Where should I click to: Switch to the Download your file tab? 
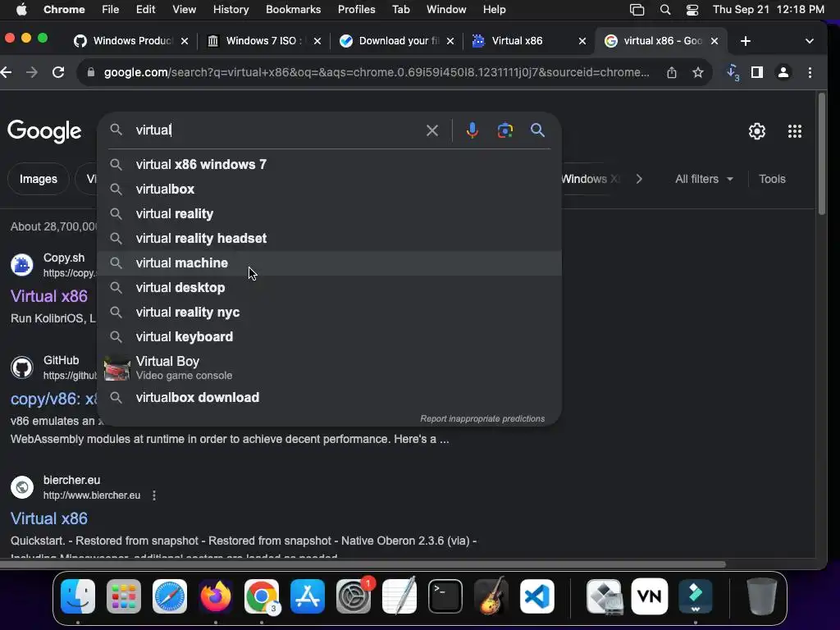396,41
